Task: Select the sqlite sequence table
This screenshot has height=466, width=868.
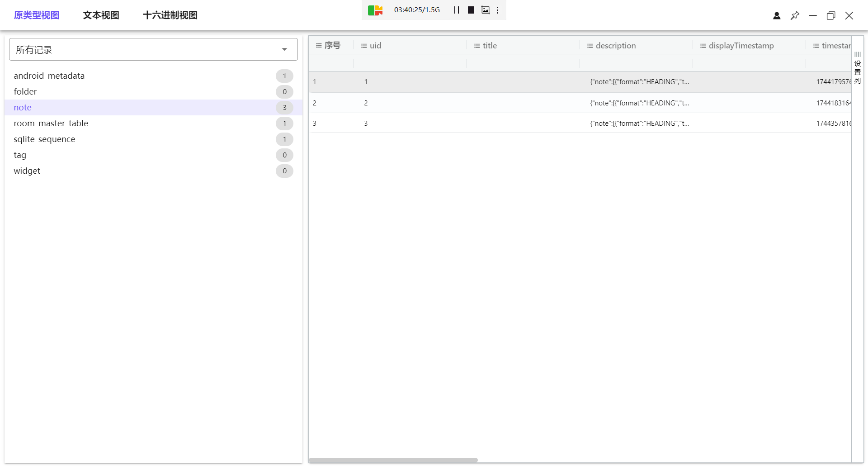Action: coord(44,139)
